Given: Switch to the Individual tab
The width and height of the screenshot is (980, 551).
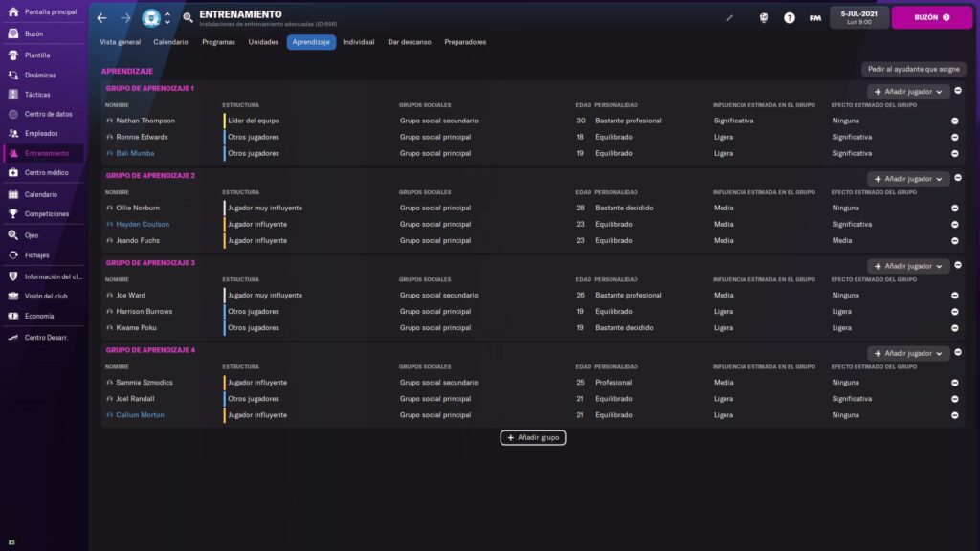Looking at the screenshot, I should (x=359, y=42).
